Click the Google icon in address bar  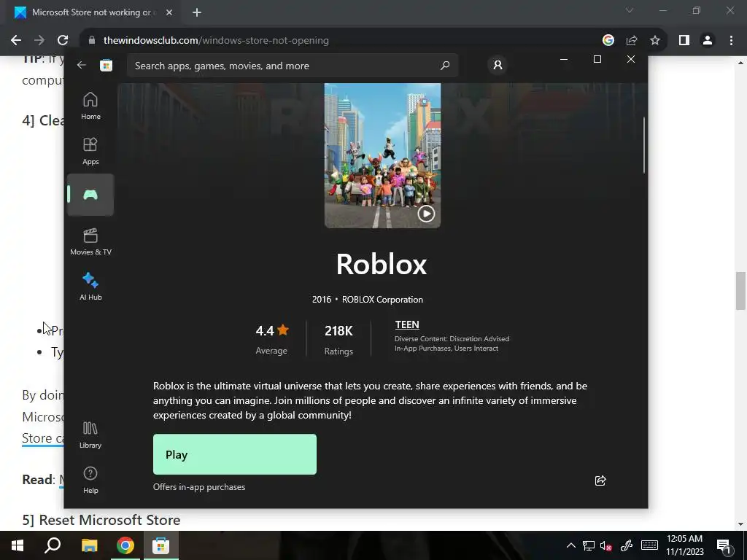pos(608,41)
